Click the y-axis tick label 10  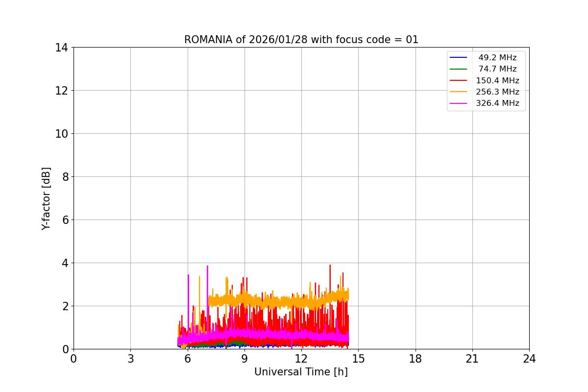tap(62, 134)
